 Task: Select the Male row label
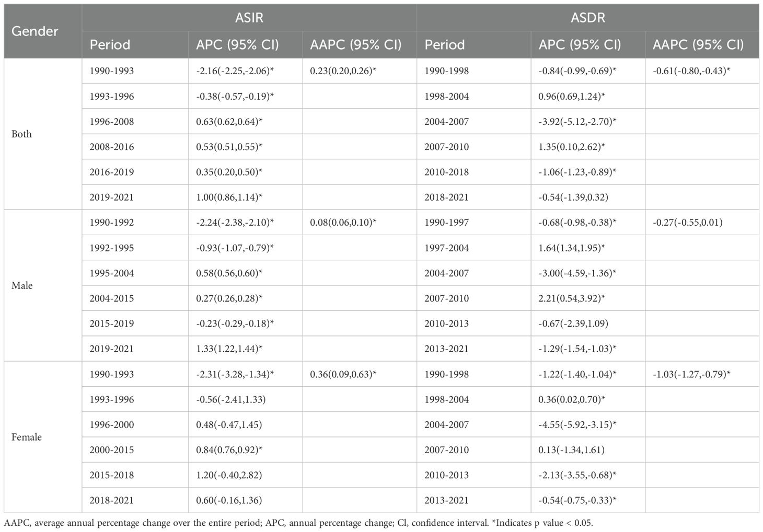[22, 285]
